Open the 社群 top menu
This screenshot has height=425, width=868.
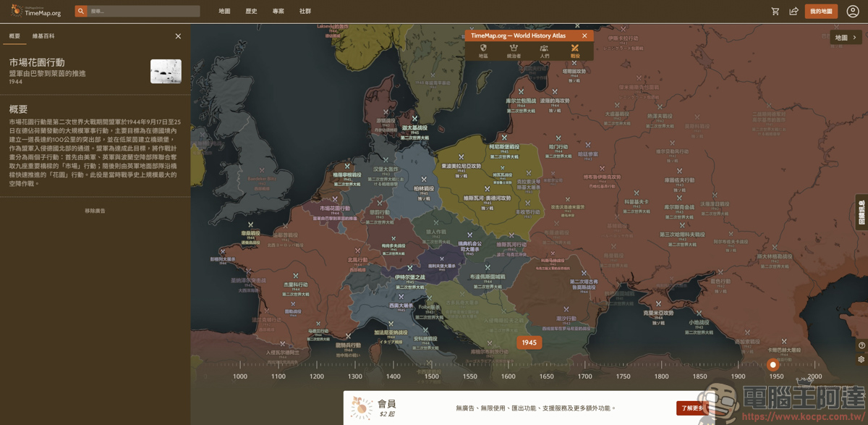305,12
